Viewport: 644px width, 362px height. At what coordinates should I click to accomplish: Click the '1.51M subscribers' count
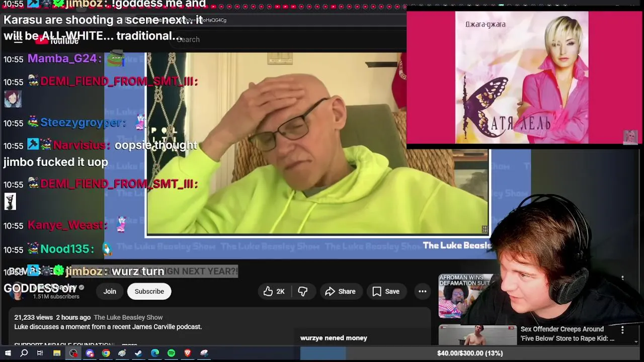click(x=56, y=297)
